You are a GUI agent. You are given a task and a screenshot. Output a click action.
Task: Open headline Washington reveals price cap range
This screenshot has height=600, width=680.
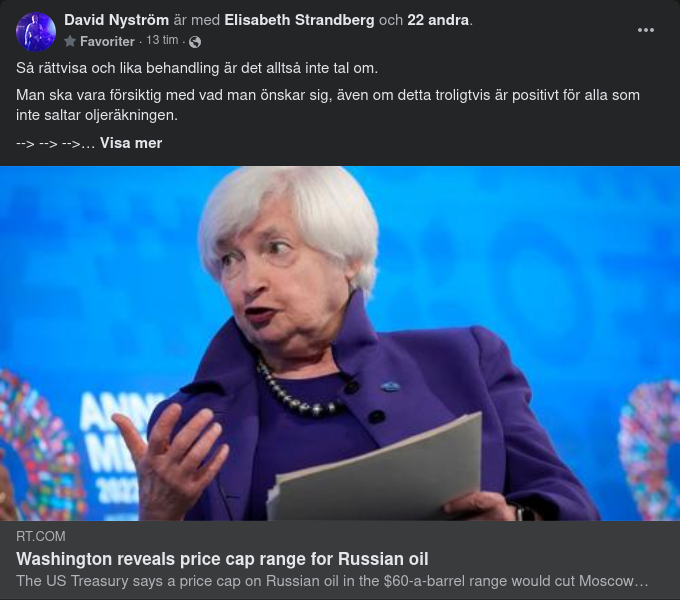tap(222, 559)
